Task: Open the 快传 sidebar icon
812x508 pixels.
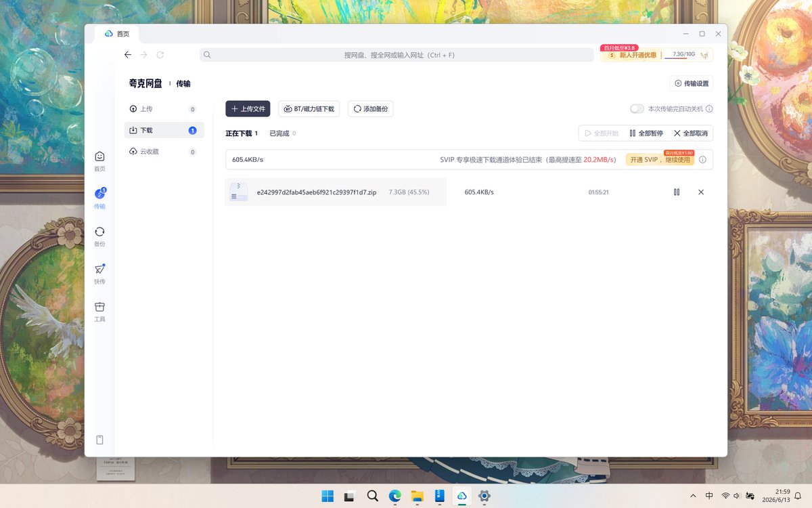Action: point(99,274)
